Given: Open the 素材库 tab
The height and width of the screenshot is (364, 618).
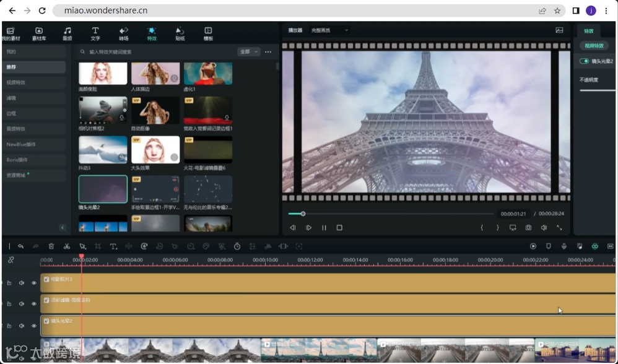Looking at the screenshot, I should [x=39, y=34].
